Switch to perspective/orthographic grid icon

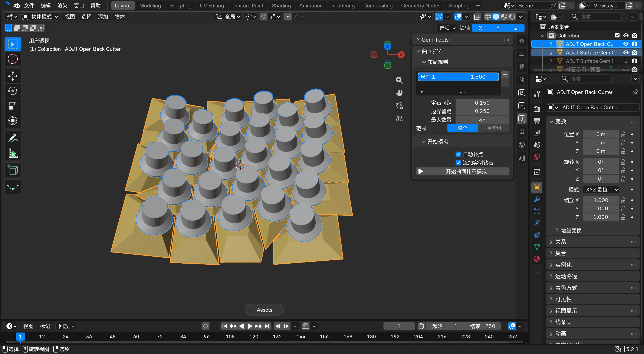399,119
